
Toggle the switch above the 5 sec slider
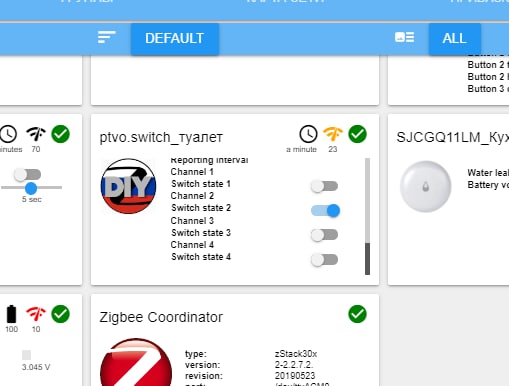tap(28, 174)
